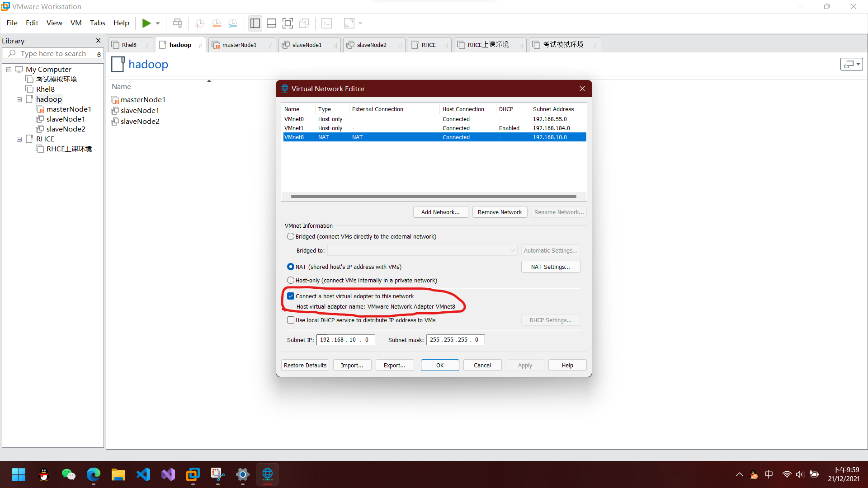Click Manage Snapshots toolbar icon

233,23
